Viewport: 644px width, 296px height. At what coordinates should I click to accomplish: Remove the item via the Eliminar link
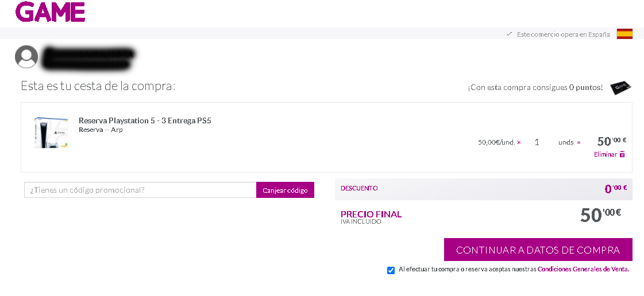point(606,154)
